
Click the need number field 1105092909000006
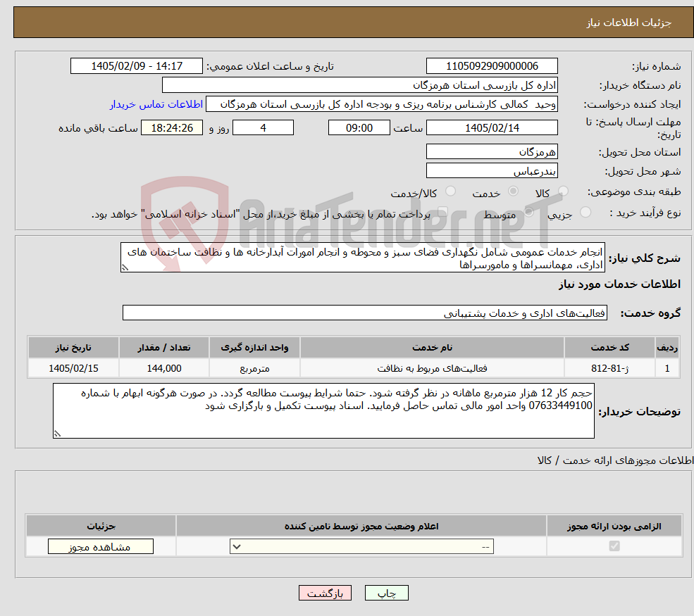pyautogui.click(x=492, y=66)
